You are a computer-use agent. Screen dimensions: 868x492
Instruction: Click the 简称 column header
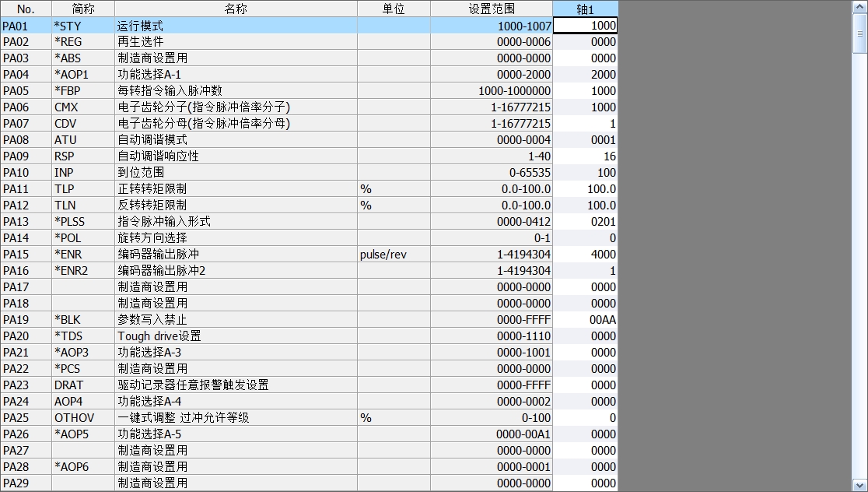[x=82, y=9]
